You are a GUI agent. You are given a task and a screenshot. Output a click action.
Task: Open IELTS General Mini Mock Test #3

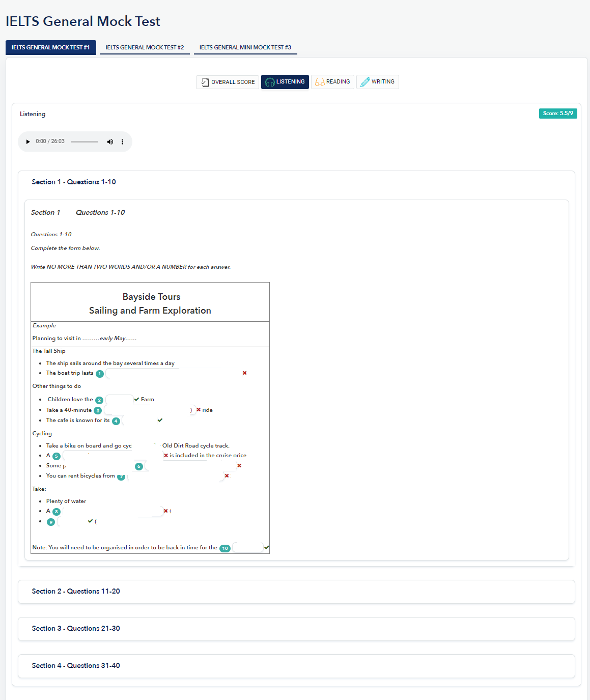[245, 47]
